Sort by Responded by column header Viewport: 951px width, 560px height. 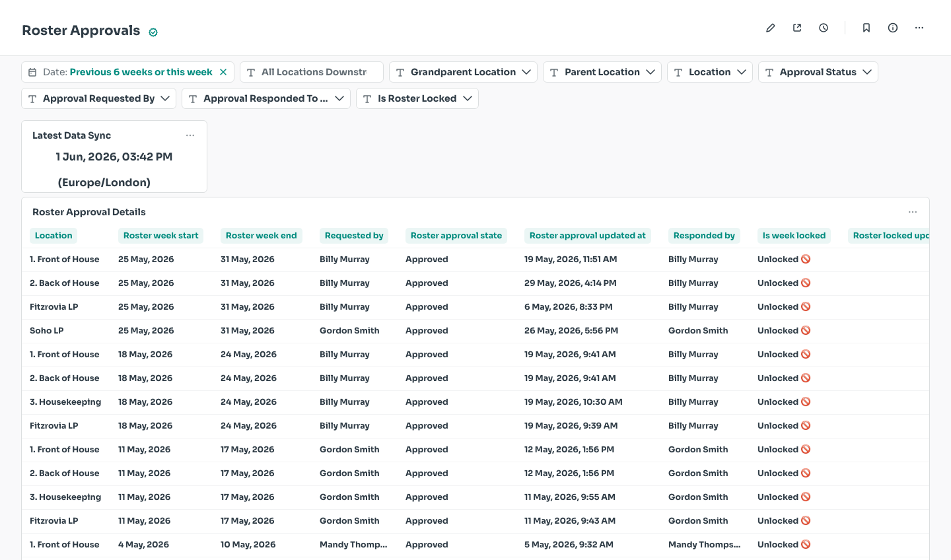click(704, 235)
